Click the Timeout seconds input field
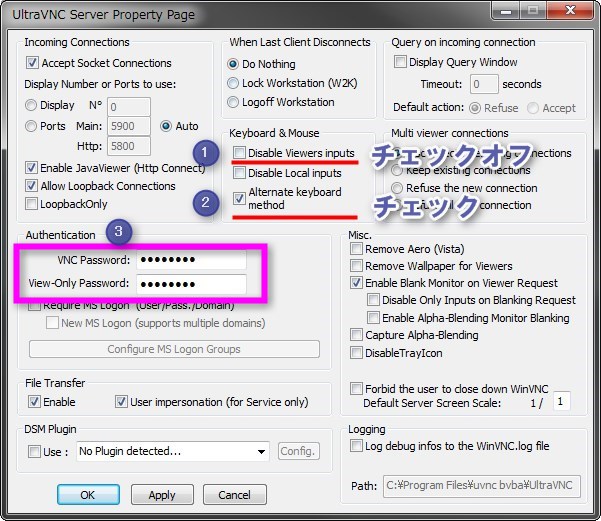Image resolution: width=601 pixels, height=521 pixels. pyautogui.click(x=484, y=84)
